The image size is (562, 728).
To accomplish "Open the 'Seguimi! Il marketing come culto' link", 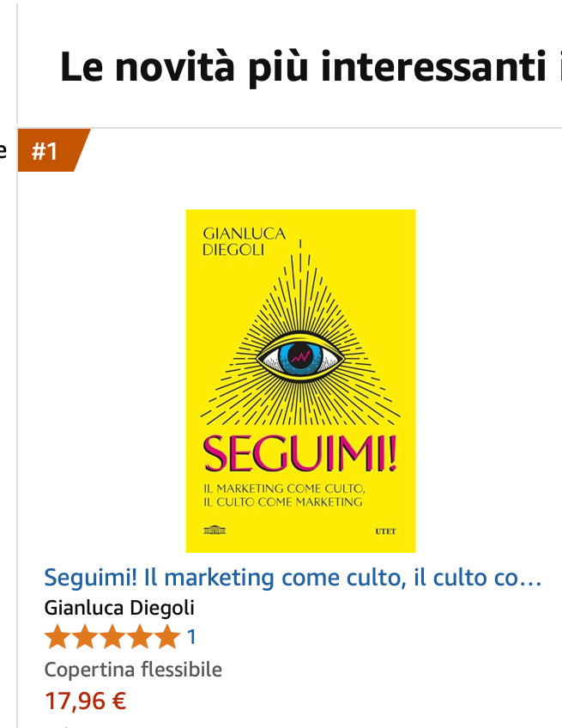I will coord(293,578).
